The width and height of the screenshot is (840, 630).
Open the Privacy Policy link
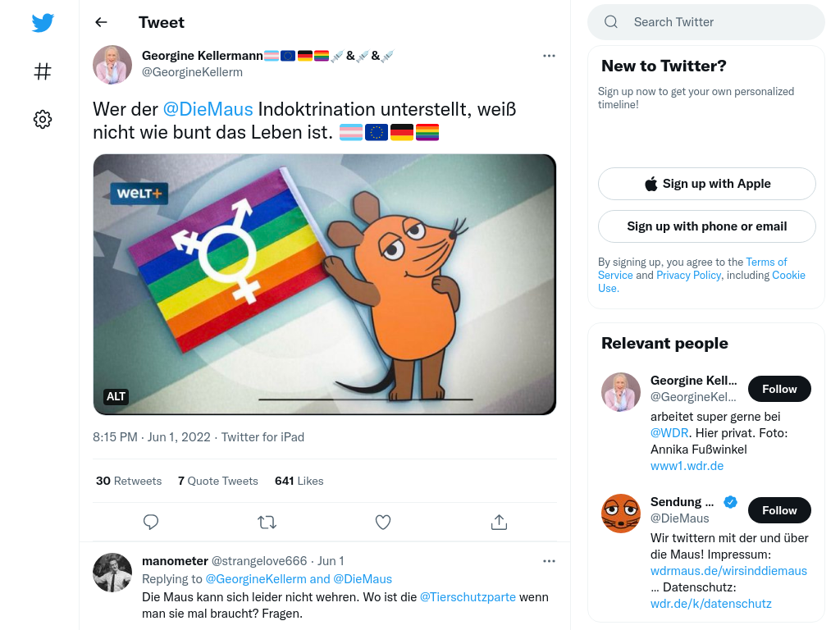click(688, 275)
